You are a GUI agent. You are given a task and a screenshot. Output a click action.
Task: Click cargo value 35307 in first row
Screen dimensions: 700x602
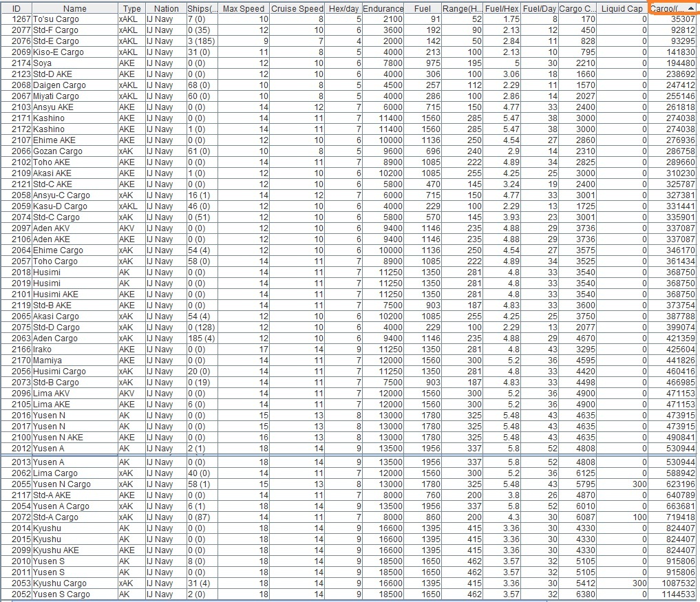tap(672, 19)
